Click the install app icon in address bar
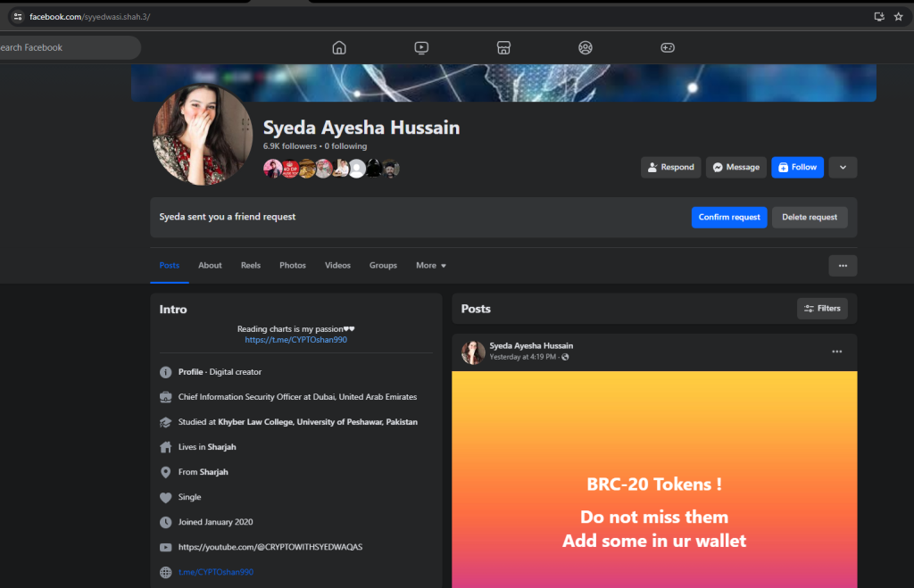Viewport: 914px width, 588px height. point(879,16)
